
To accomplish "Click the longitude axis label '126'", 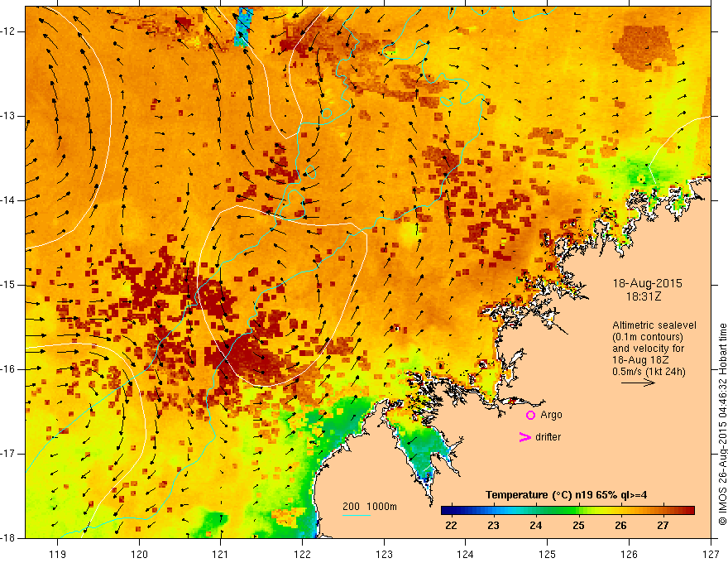I will pyautogui.click(x=629, y=554).
